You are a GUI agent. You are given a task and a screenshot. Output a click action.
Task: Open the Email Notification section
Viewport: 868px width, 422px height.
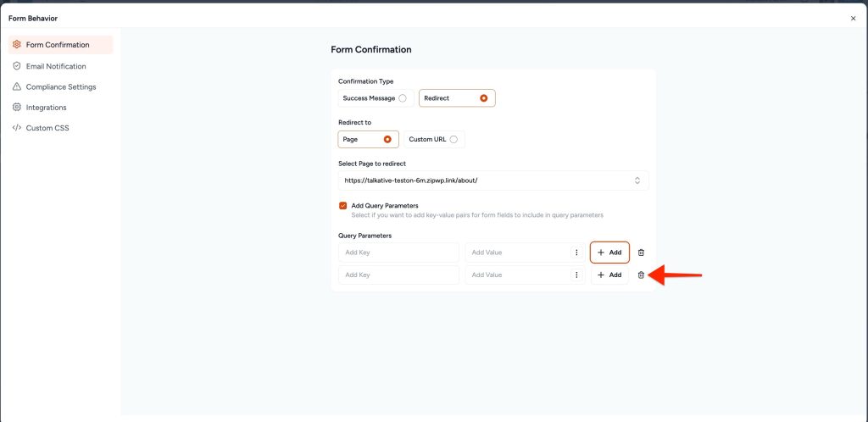tap(56, 66)
